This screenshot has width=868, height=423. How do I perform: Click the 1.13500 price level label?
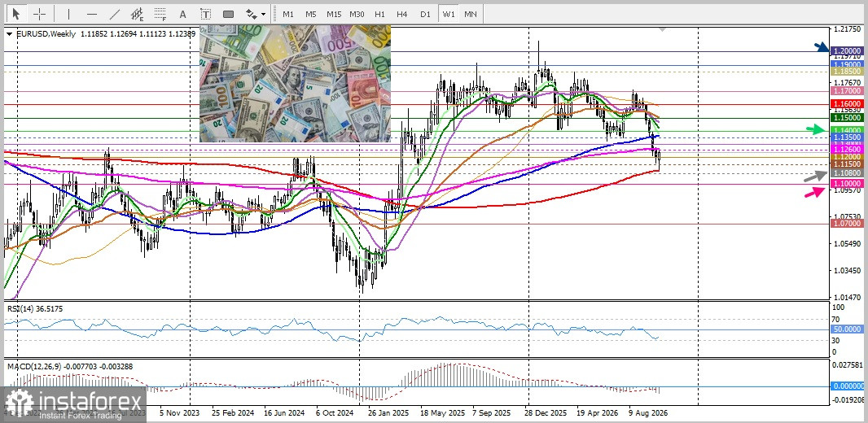pyautogui.click(x=847, y=137)
